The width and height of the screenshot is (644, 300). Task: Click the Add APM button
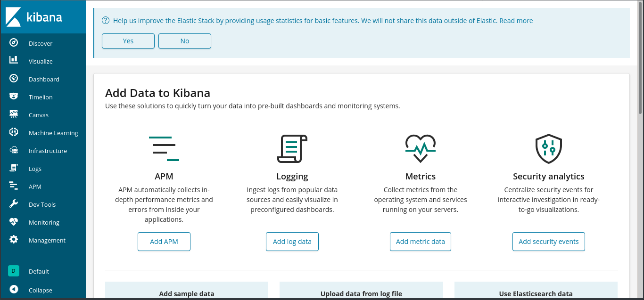(164, 242)
